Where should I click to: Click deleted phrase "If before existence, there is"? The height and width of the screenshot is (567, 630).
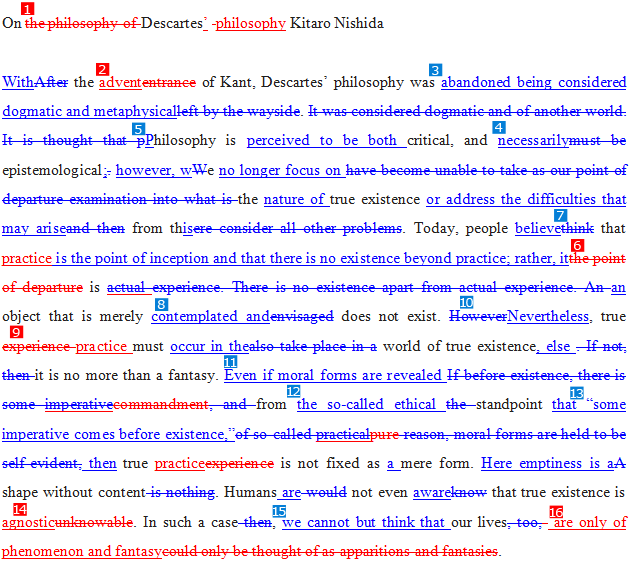click(536, 375)
